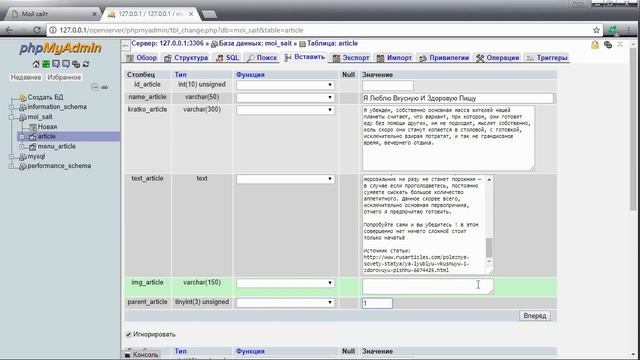Open the Экспорт tab
640x360 pixels.
pyautogui.click(x=351, y=58)
